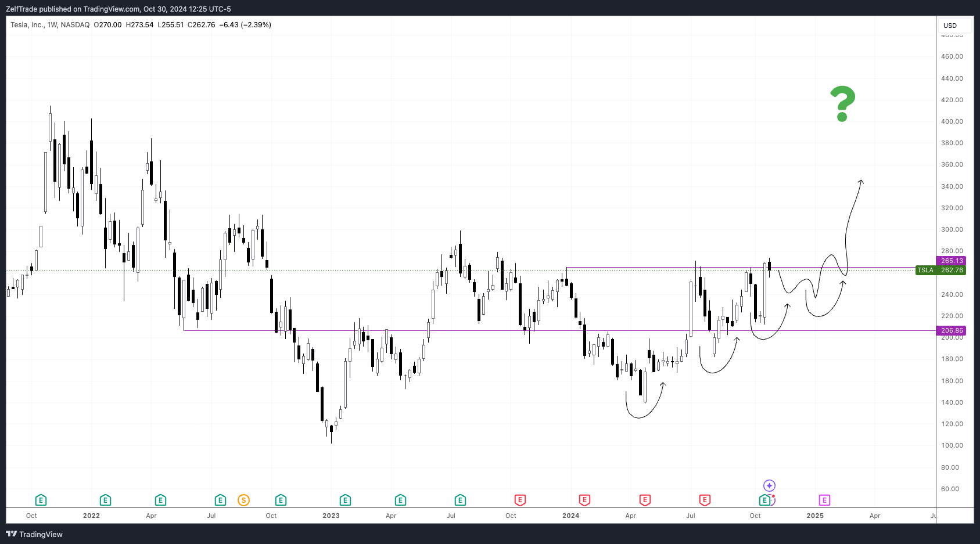The height and width of the screenshot is (544, 980).
Task: Click the purple 265.13 price label
Action: tap(952, 261)
